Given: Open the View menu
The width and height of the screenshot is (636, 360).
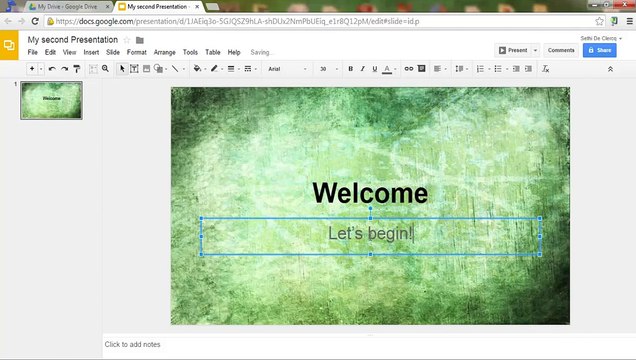Looking at the screenshot, I should pos(69,52).
